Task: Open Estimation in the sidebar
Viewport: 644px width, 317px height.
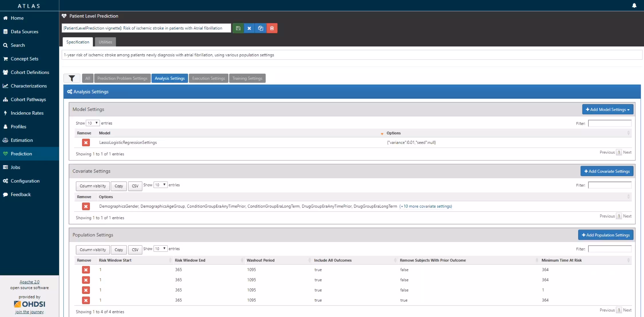Action: tap(29, 140)
